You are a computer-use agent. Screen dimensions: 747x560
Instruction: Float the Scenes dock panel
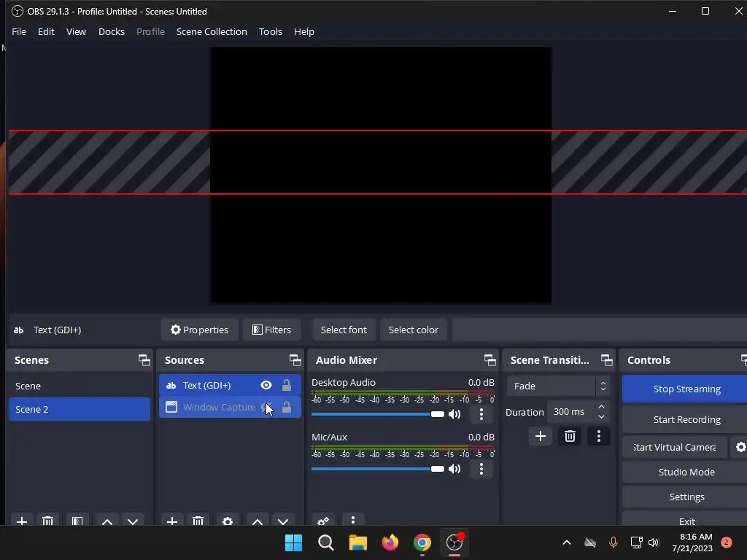point(144,360)
